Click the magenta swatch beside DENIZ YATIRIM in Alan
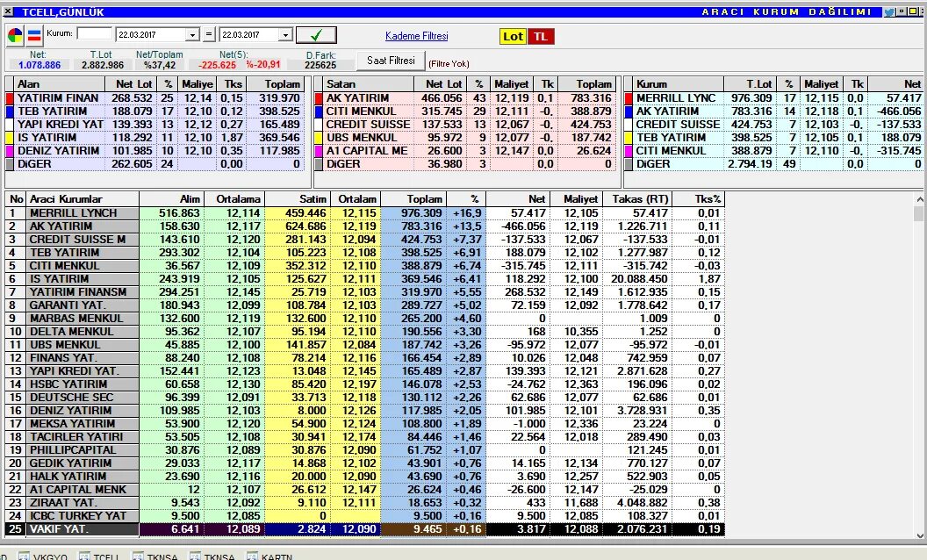The height and width of the screenshot is (560, 927). [x=10, y=151]
